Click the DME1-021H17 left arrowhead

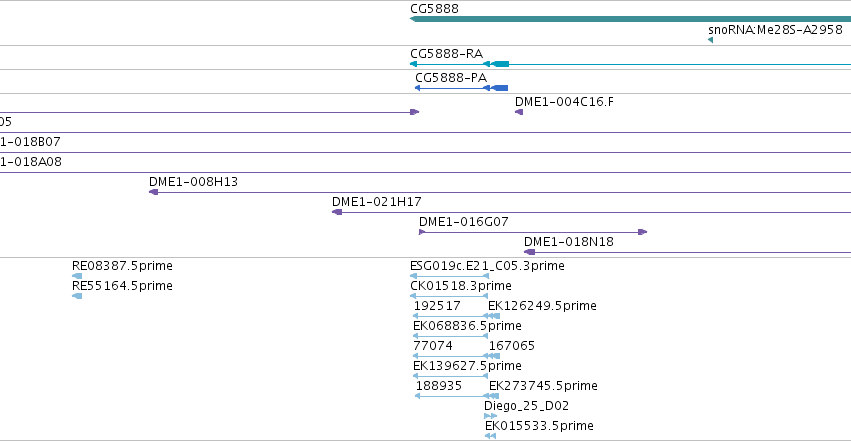click(337, 212)
